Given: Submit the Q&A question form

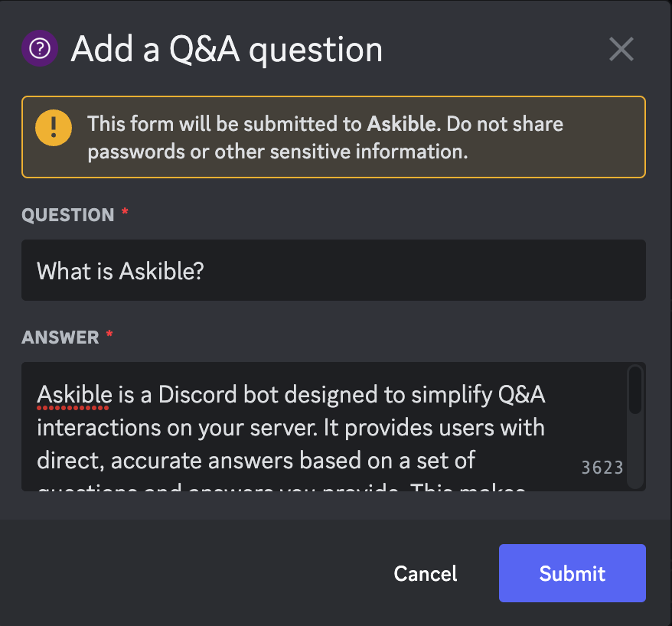Looking at the screenshot, I should pyautogui.click(x=572, y=573).
